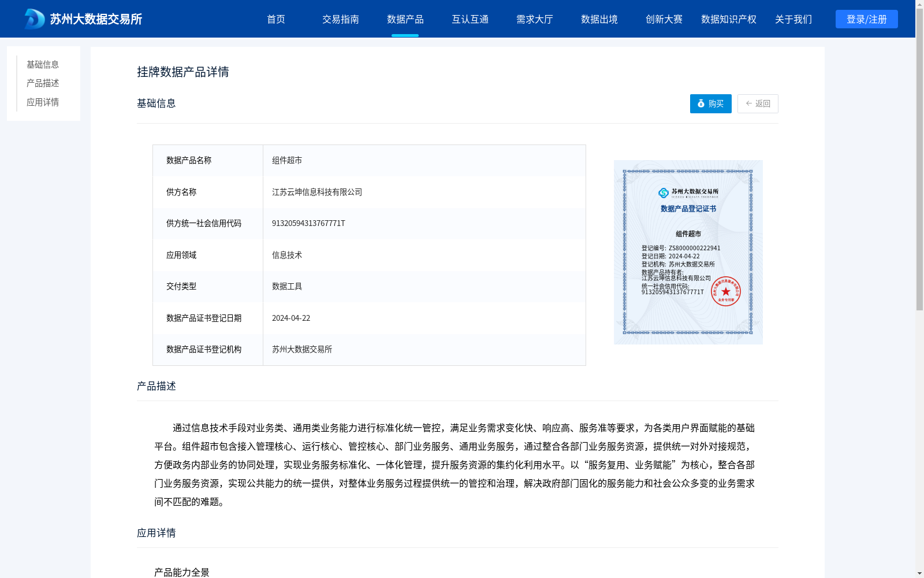Open the 需求大厅 page

(x=535, y=19)
